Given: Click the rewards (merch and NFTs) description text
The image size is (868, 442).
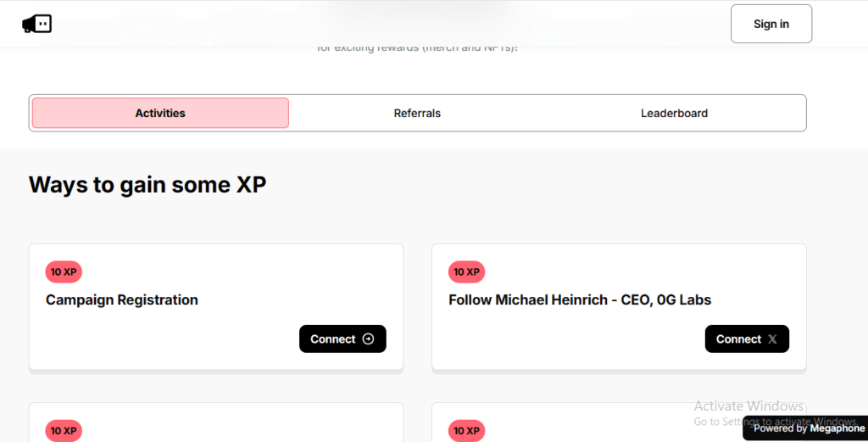Looking at the screenshot, I should click(417, 48).
